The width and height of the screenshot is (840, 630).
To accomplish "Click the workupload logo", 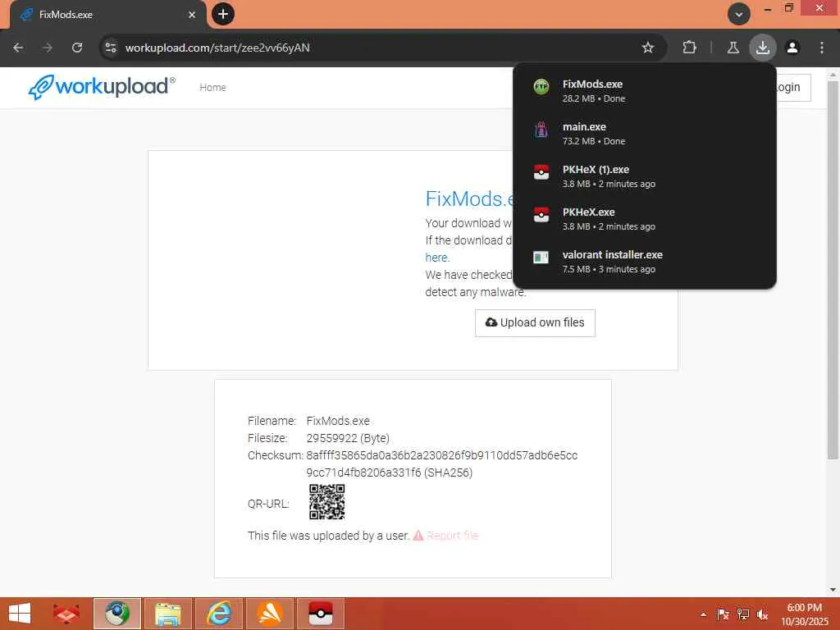I will point(102,87).
